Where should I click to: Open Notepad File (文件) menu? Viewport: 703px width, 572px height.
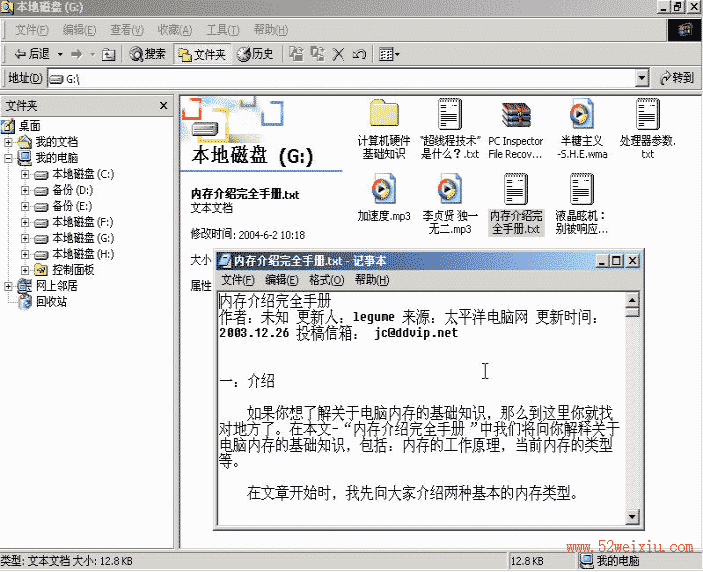[238, 280]
